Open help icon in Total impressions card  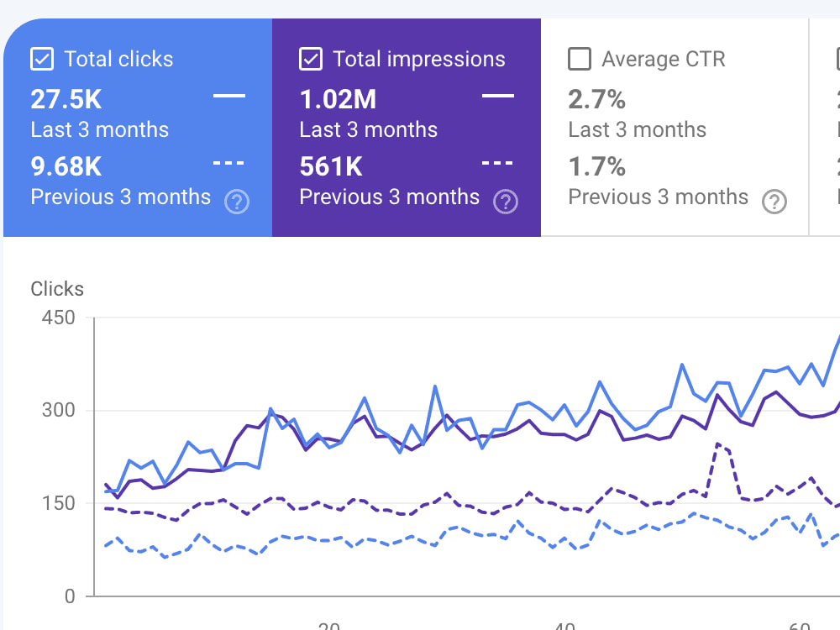point(506,202)
